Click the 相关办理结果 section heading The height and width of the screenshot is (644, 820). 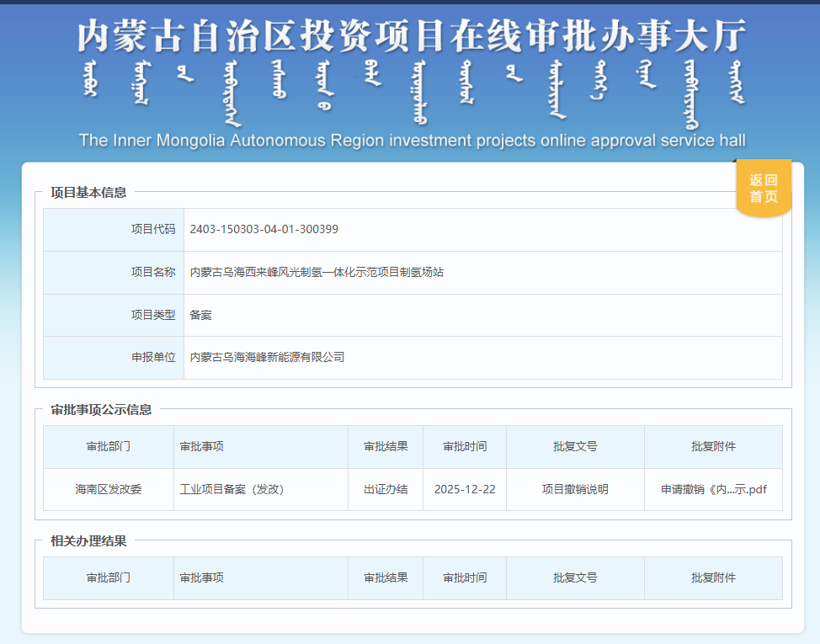(88, 541)
